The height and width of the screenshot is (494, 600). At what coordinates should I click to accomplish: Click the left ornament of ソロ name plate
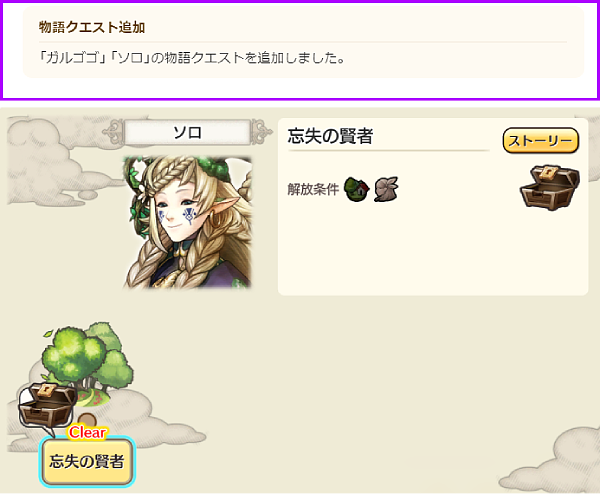pos(113,132)
